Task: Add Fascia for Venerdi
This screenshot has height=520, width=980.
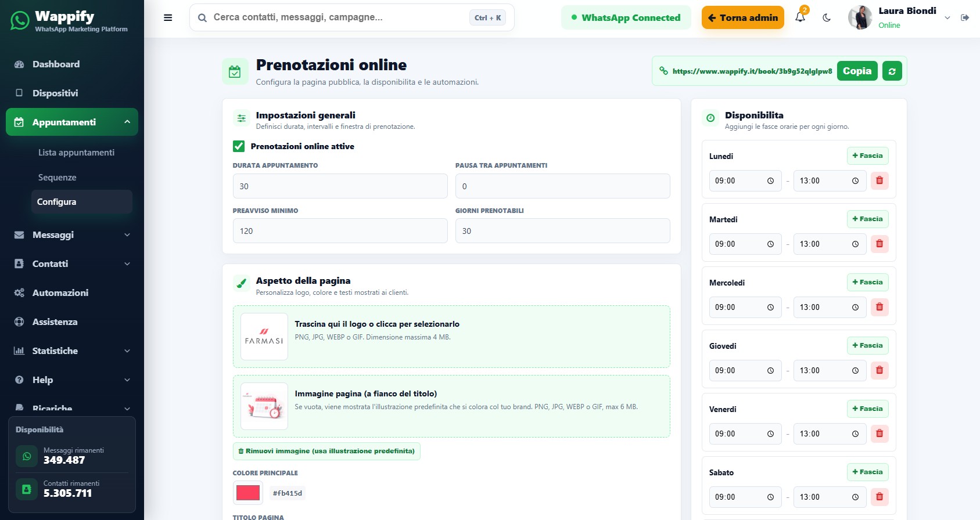Action: [x=867, y=409]
